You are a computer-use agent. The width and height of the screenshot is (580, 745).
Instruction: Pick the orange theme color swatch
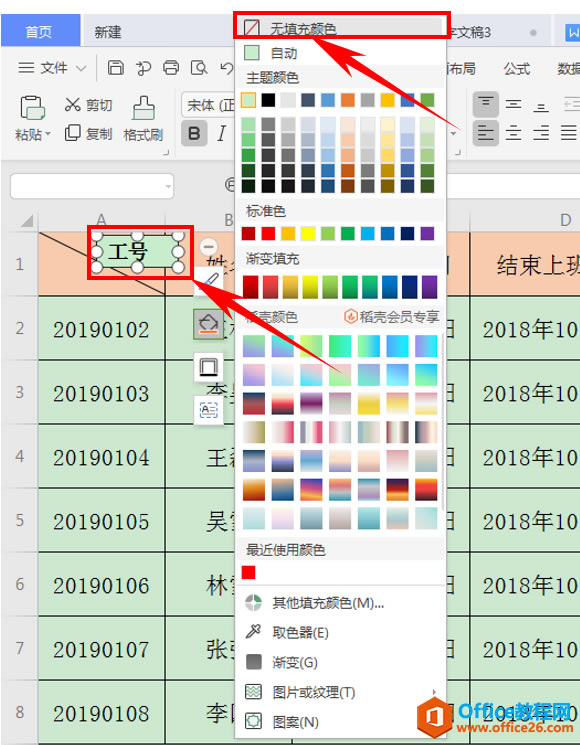[x=347, y=100]
